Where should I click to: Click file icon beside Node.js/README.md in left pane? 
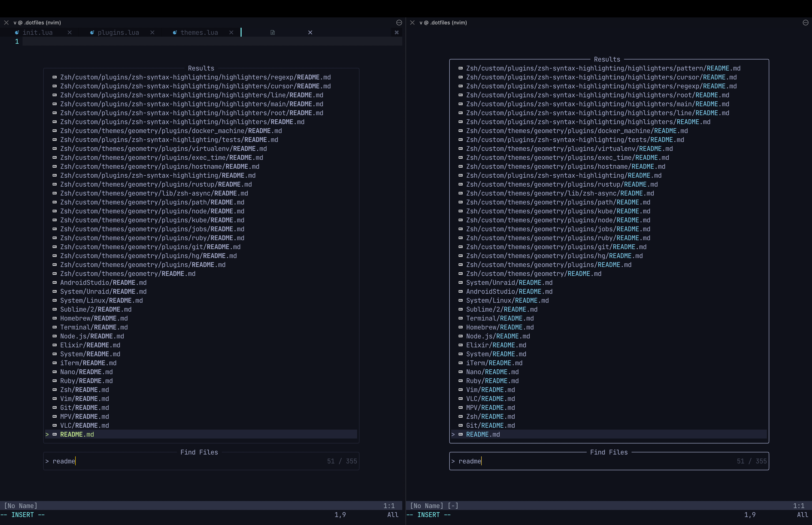[x=55, y=336]
